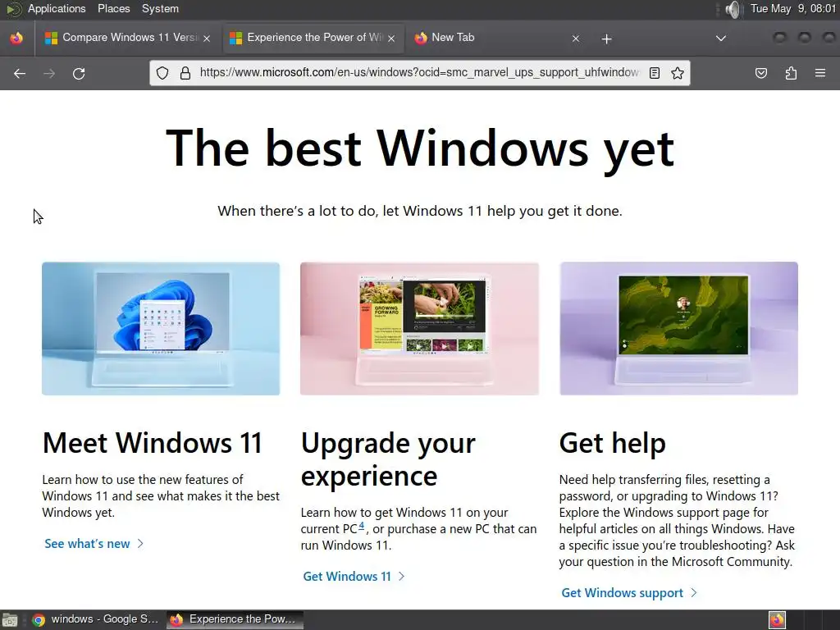Click the Firefox icon in bottom-right panel
The image size is (840, 630).
[777, 620]
